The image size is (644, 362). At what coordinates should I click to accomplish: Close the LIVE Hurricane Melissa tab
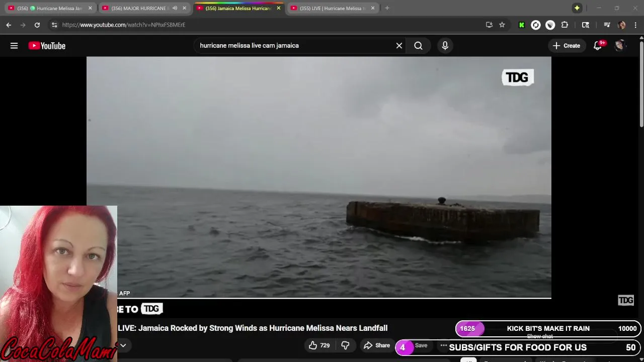pos(372,8)
